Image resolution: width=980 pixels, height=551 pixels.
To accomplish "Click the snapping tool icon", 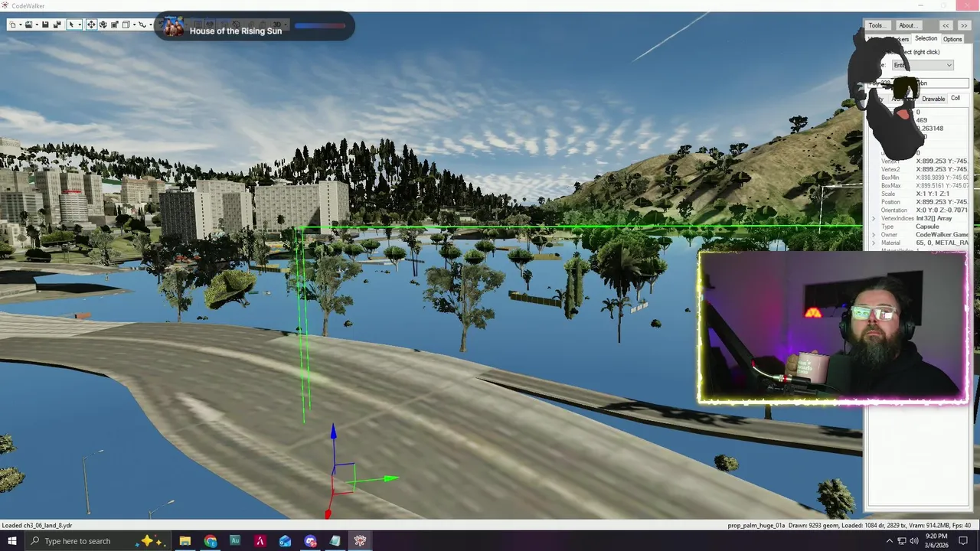I will (142, 24).
